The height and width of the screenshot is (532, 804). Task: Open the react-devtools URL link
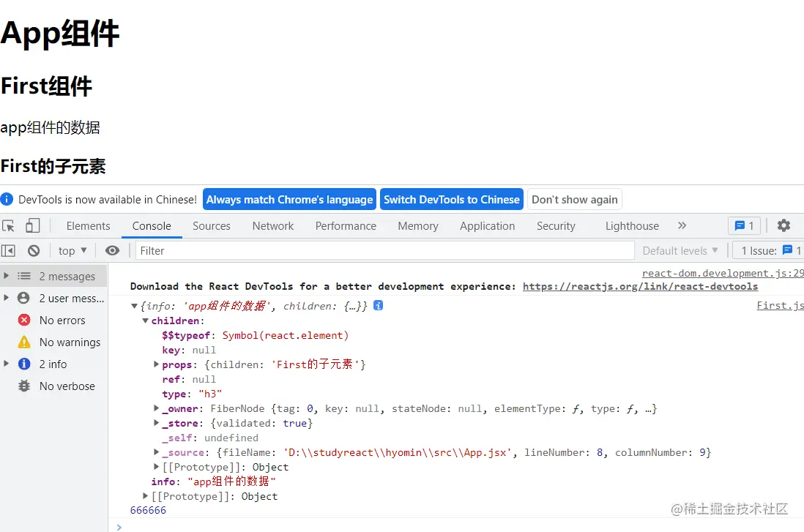(640, 287)
